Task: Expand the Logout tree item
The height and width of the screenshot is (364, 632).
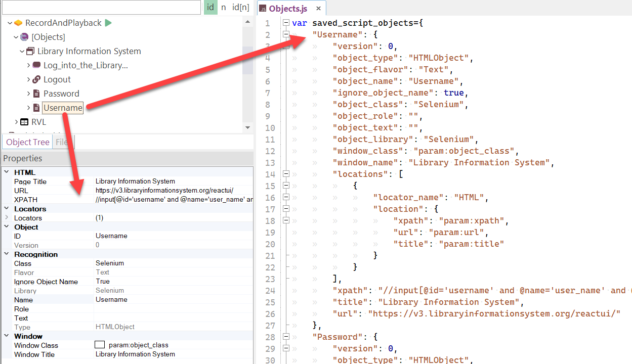Action: point(28,79)
